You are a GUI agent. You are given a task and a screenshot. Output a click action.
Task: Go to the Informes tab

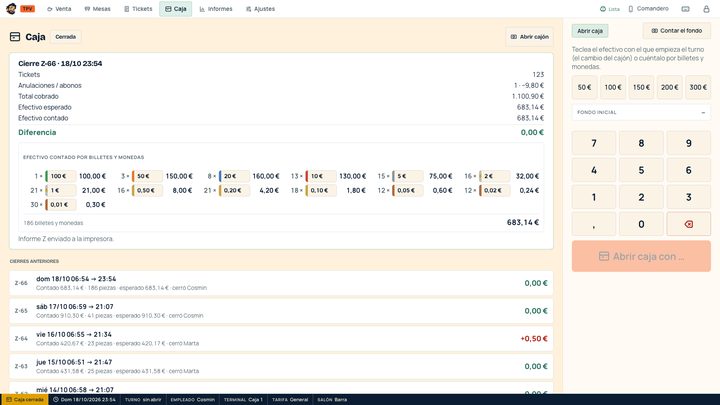tap(216, 9)
